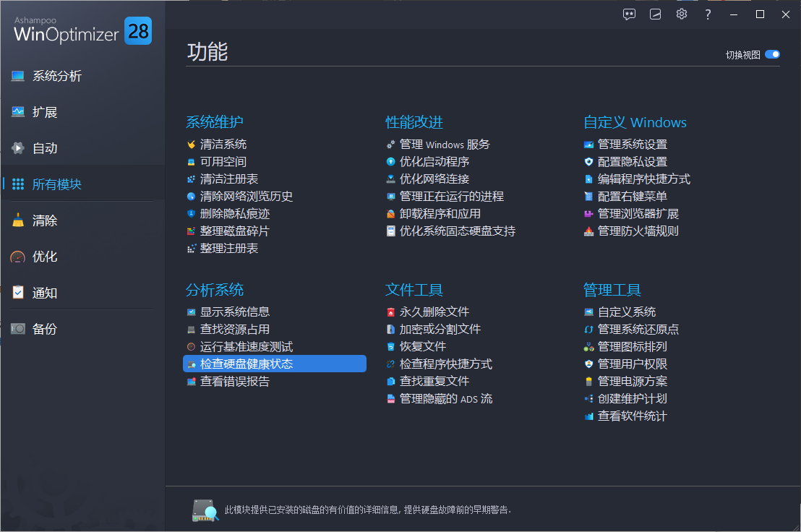The image size is (801, 532).
Task: Click the notes icon in the title bar
Action: click(x=655, y=14)
